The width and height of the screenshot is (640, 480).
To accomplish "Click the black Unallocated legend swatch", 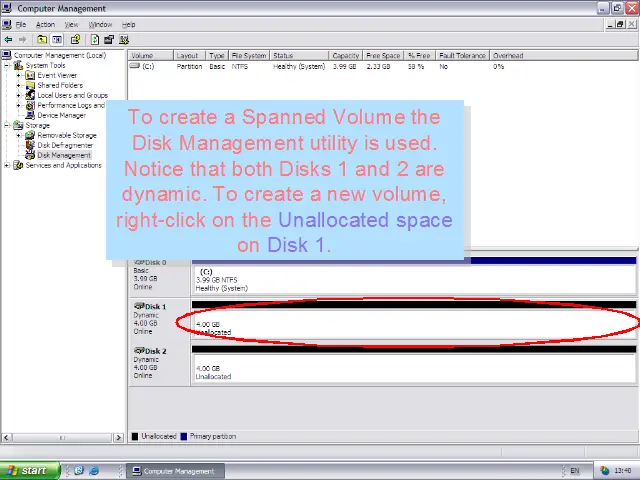I will [135, 436].
